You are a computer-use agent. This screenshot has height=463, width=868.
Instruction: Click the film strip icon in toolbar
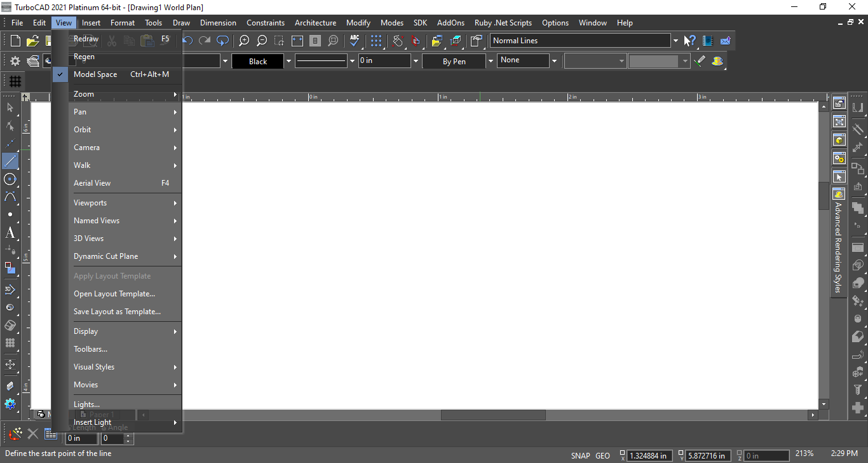(x=708, y=41)
